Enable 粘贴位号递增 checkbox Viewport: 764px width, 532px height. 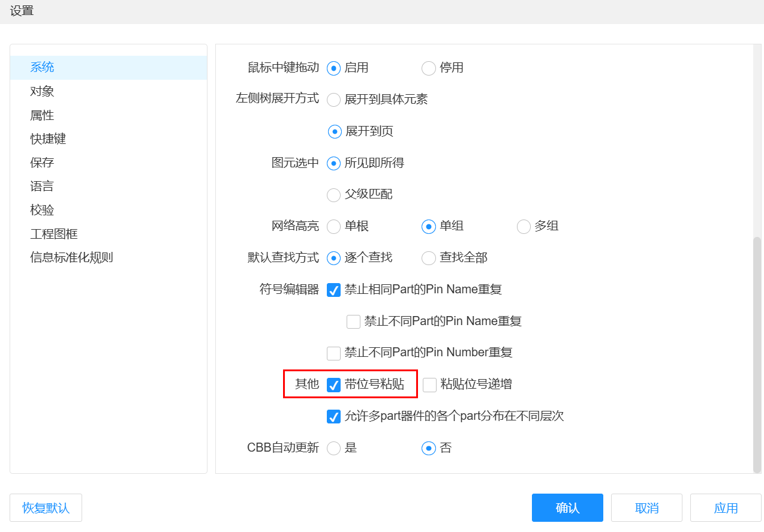tap(429, 385)
